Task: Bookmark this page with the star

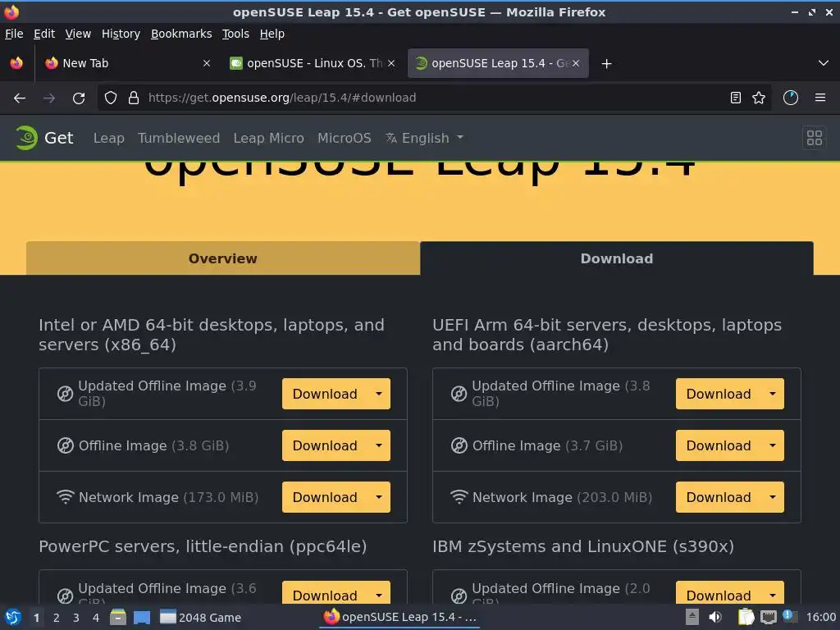Action: 759,98
